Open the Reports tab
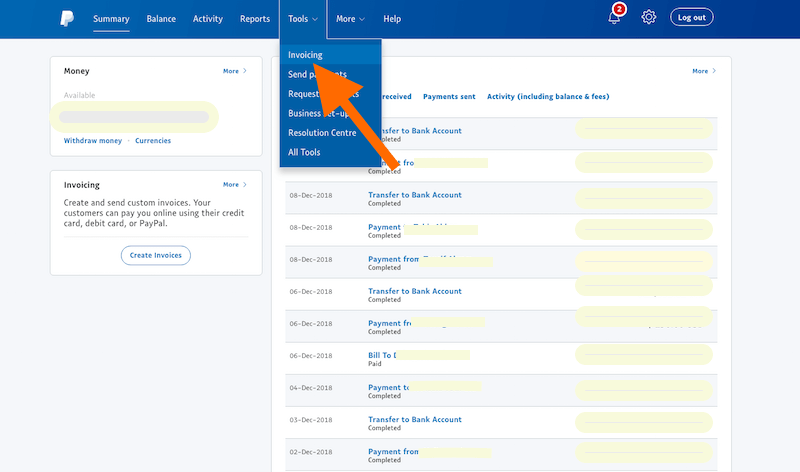This screenshot has height=472, width=800. [255, 19]
